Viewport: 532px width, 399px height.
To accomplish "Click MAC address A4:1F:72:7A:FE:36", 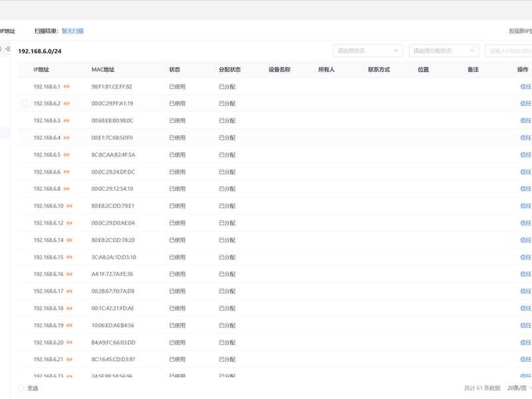I will click(x=112, y=274).
